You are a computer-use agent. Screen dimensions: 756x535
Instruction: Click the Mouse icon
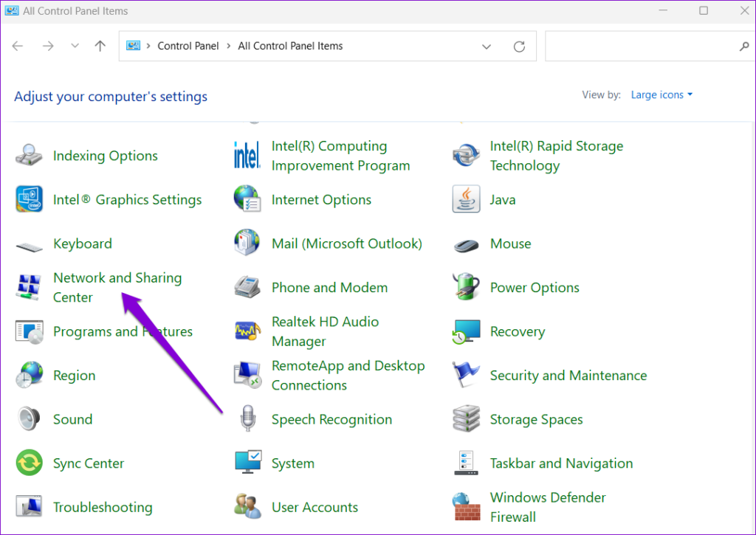coord(466,245)
